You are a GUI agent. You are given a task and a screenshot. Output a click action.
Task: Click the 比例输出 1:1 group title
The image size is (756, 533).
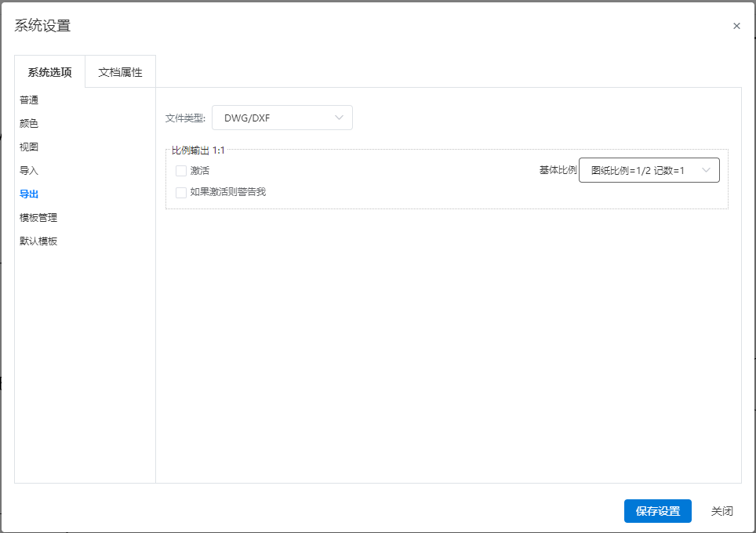198,150
